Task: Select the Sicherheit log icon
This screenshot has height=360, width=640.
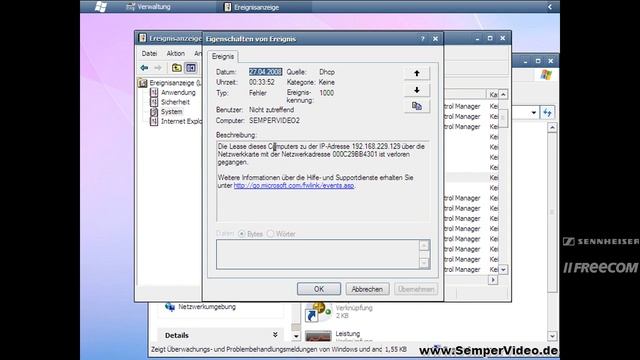Action: pos(154,102)
